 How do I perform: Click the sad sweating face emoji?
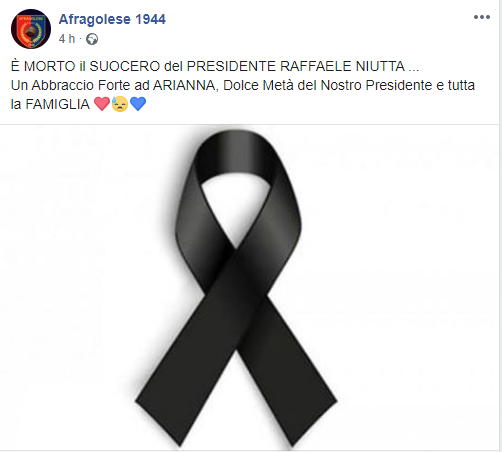coord(120,104)
